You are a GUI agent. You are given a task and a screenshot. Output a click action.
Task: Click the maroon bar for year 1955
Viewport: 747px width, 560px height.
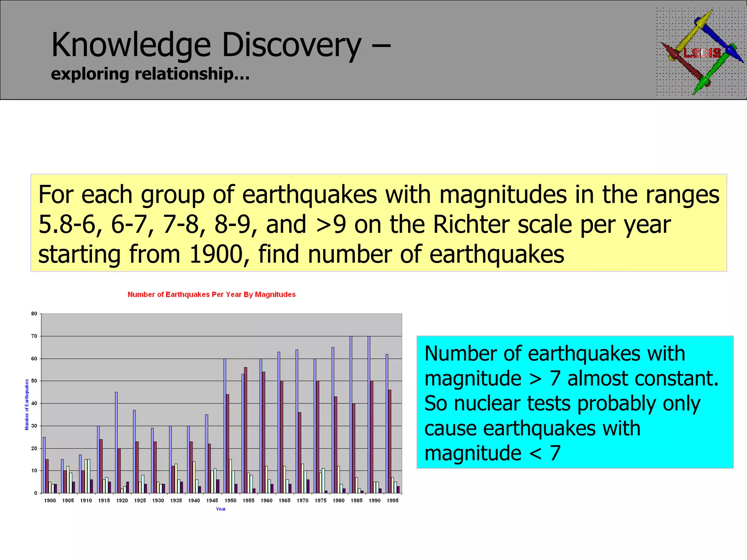pos(245,430)
